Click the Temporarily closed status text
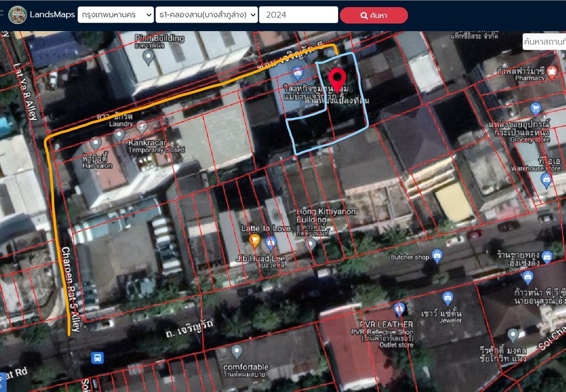566x392 pixels. pyautogui.click(x=157, y=150)
